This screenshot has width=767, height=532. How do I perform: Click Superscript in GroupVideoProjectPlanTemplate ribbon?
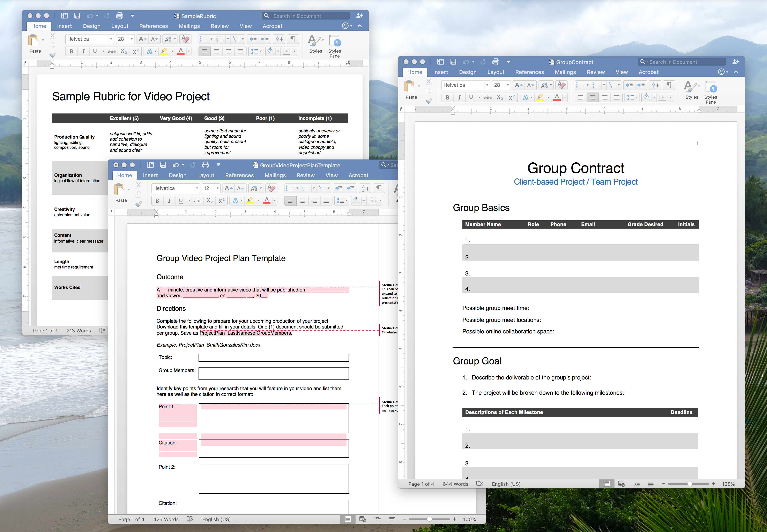point(222,201)
